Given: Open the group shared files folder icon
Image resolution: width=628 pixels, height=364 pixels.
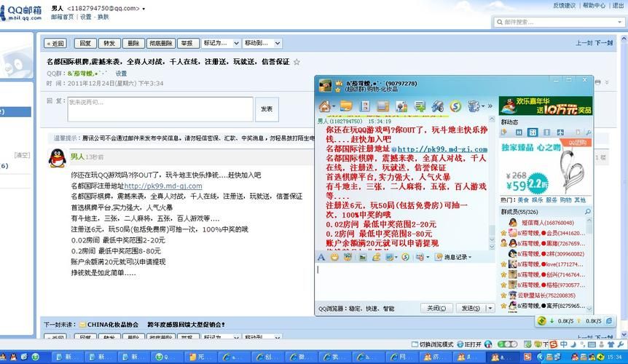Looking at the screenshot, I should coord(346,106).
